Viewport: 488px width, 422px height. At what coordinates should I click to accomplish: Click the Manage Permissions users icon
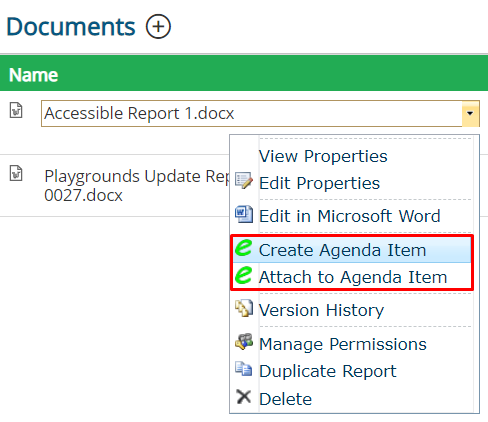244,342
